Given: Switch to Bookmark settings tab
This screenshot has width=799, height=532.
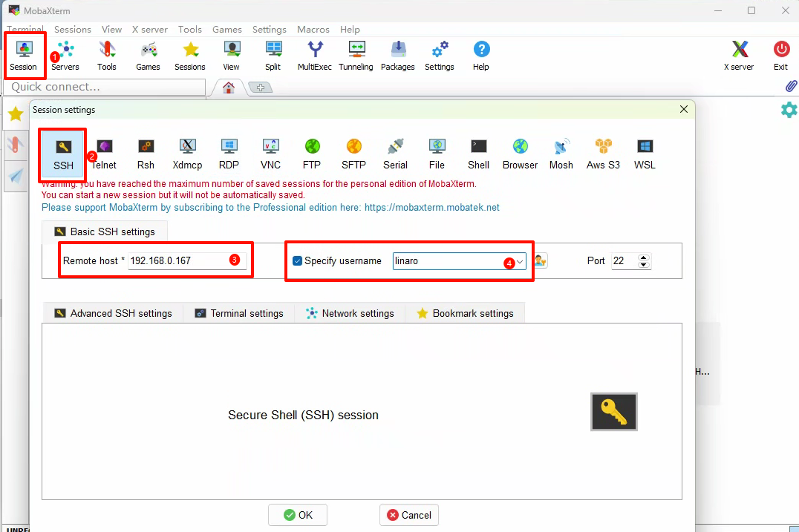Looking at the screenshot, I should point(465,314).
